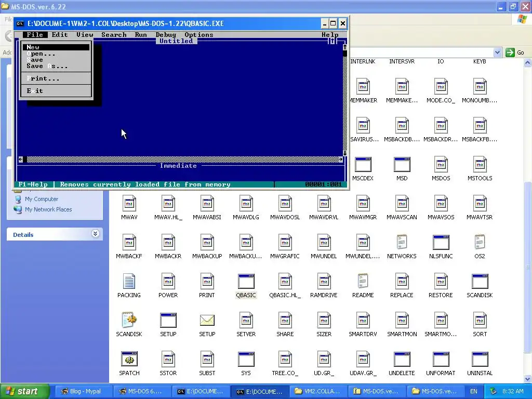Select the MWBACKUP file icon
Image resolution: width=532 pixels, height=399 pixels.
[x=207, y=242]
